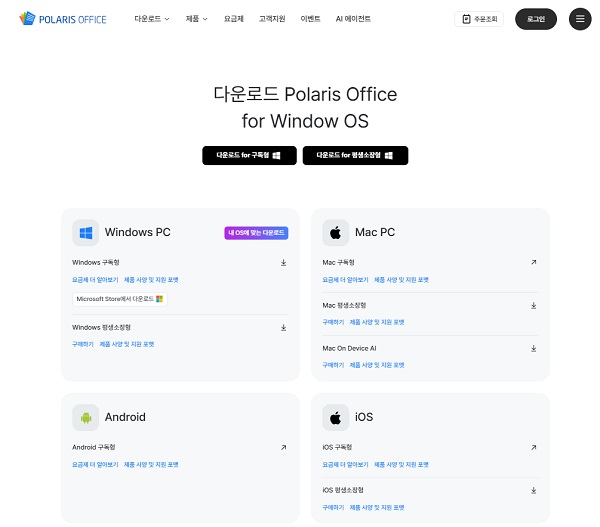Download Mac On Device AI via arrow
The image size is (600, 527).
(x=534, y=348)
